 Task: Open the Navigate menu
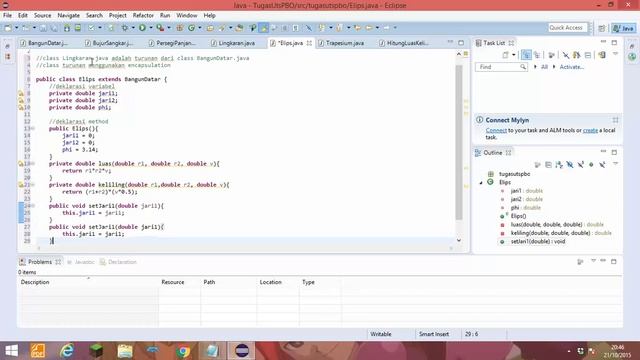pos(69,16)
